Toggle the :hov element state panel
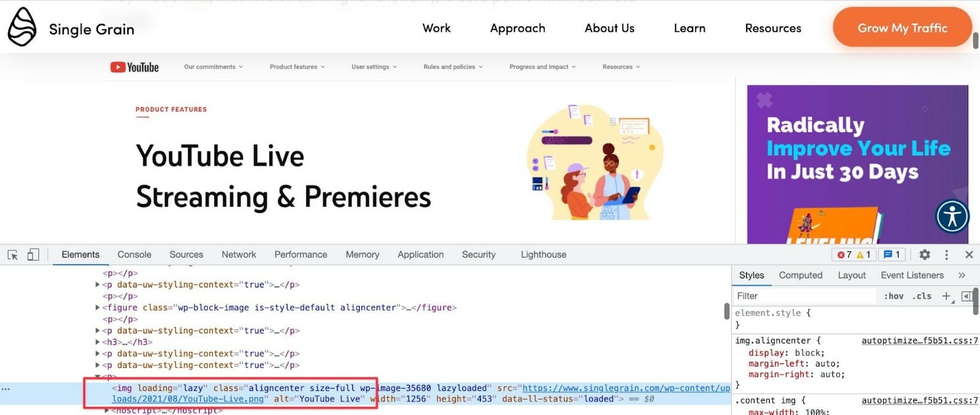The height and width of the screenshot is (415, 980). [x=894, y=296]
